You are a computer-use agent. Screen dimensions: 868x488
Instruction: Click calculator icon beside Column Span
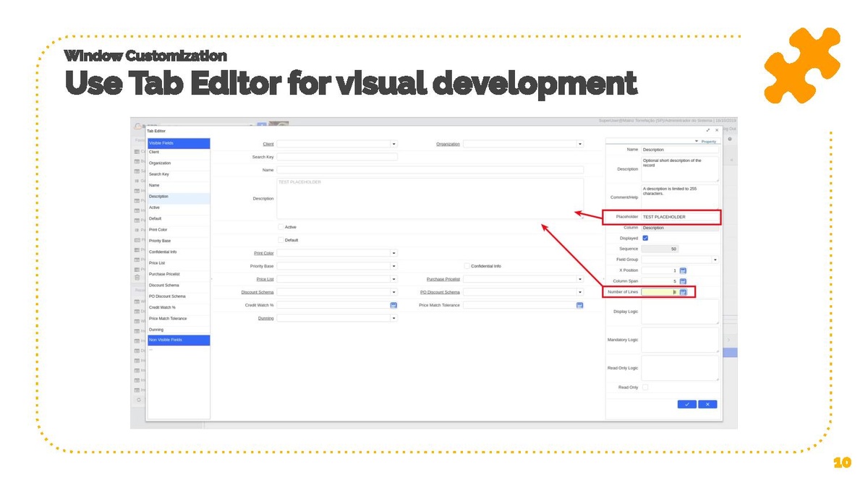[682, 281]
